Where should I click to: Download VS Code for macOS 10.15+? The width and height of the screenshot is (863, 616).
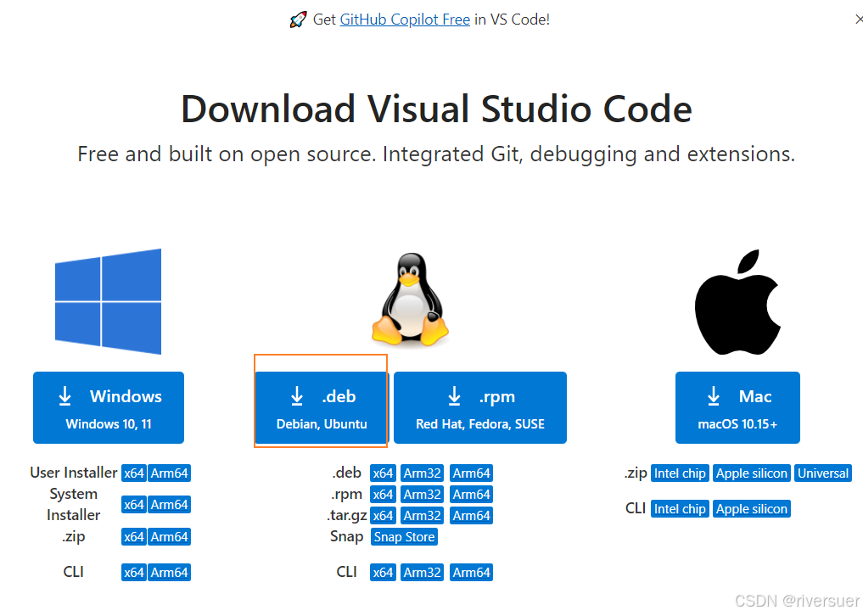pyautogui.click(x=737, y=407)
